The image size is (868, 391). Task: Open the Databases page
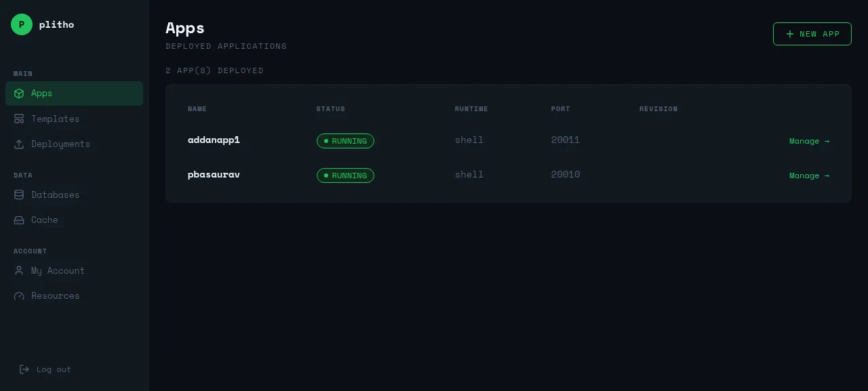74,194
